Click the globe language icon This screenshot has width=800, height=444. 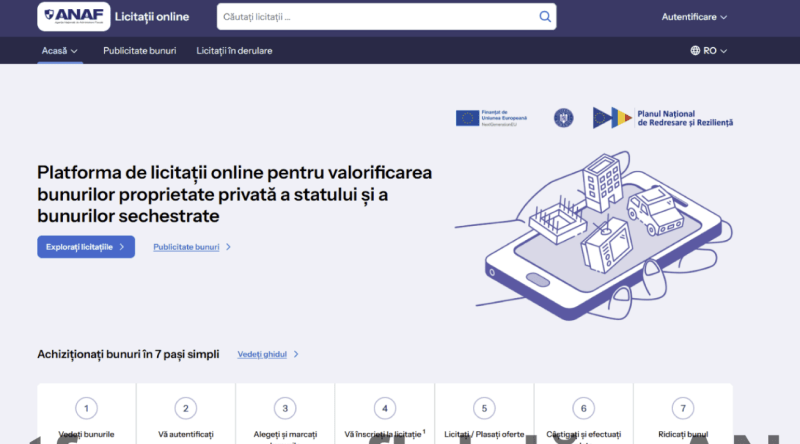(x=696, y=50)
